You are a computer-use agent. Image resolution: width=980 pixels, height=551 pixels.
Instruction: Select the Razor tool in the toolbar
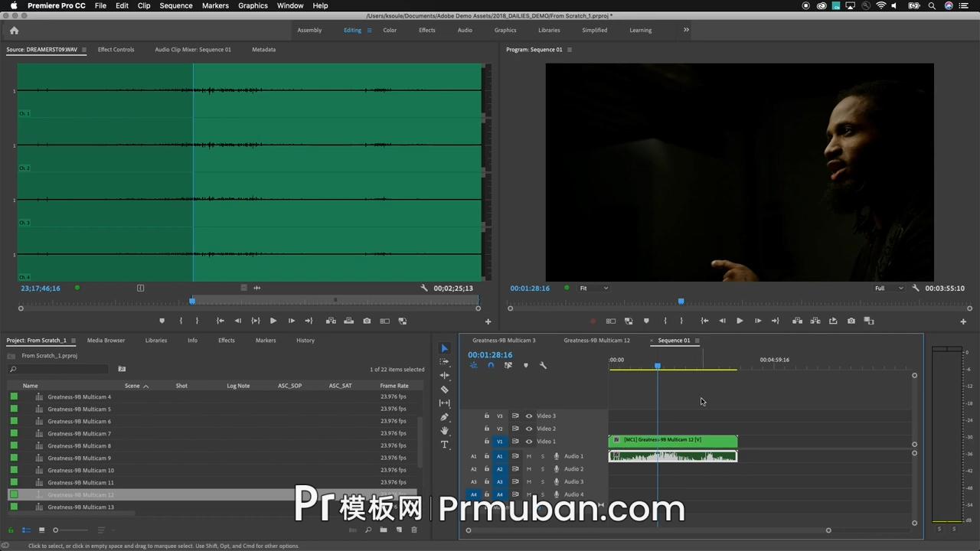pos(444,390)
